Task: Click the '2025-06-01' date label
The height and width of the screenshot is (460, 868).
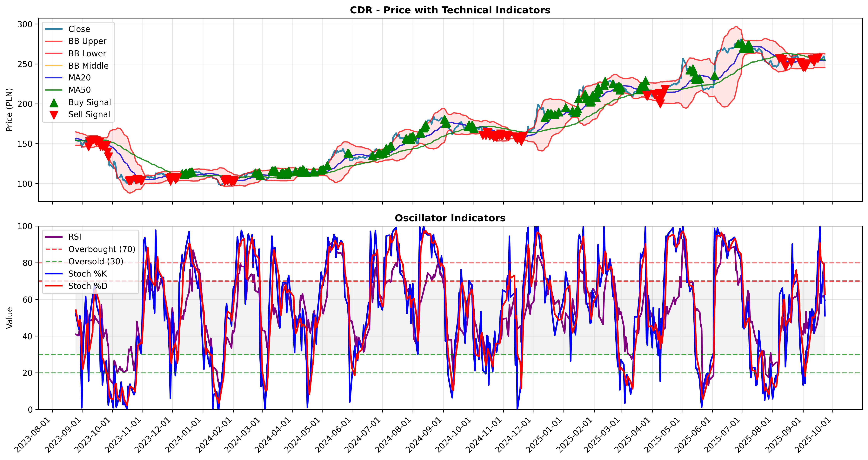Action: coord(693,435)
